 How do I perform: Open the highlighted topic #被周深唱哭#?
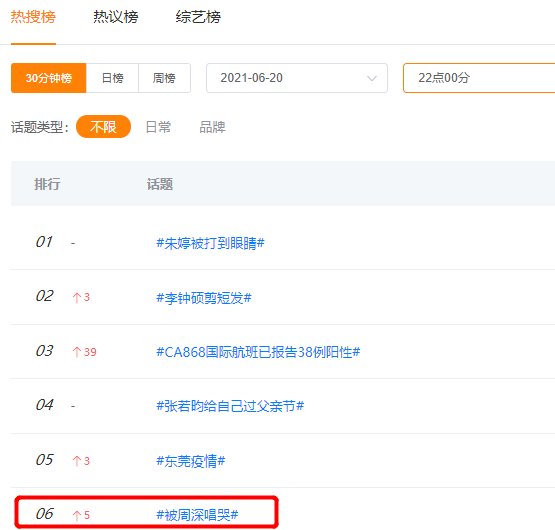click(x=197, y=515)
